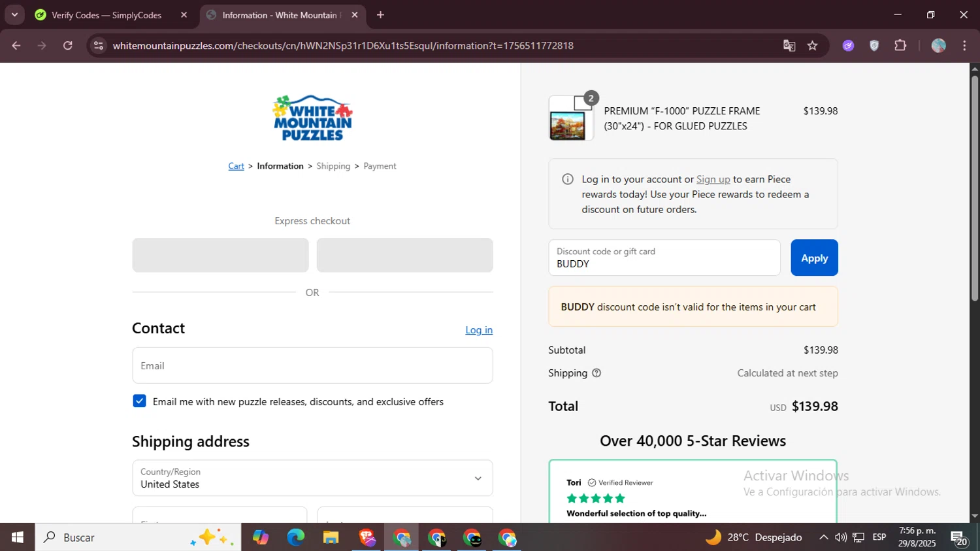Open the Windows Start menu

click(18, 537)
